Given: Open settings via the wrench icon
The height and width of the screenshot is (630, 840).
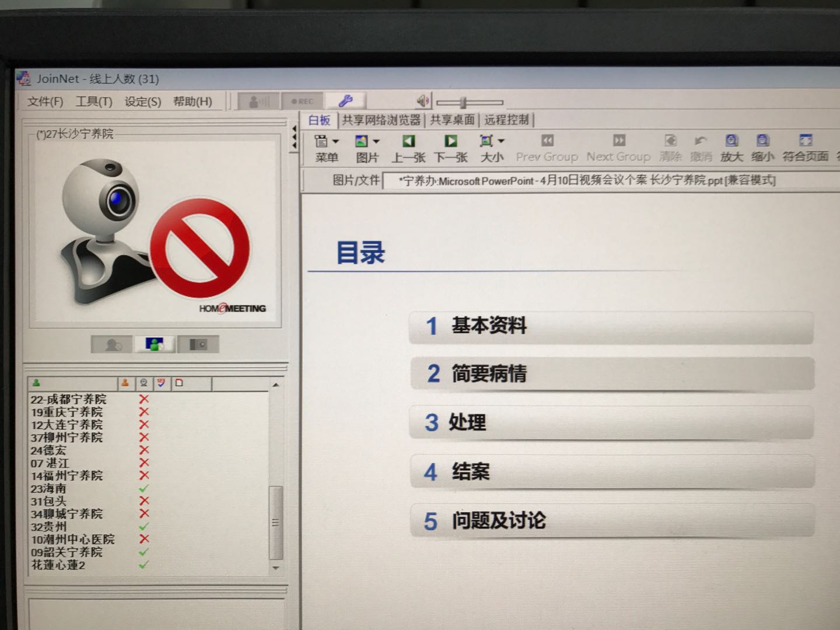Looking at the screenshot, I should [x=345, y=101].
